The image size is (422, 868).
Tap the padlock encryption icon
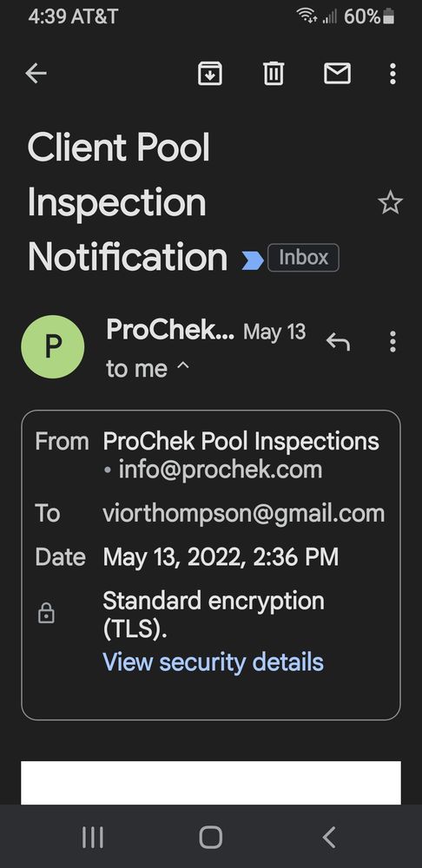pos(46,614)
